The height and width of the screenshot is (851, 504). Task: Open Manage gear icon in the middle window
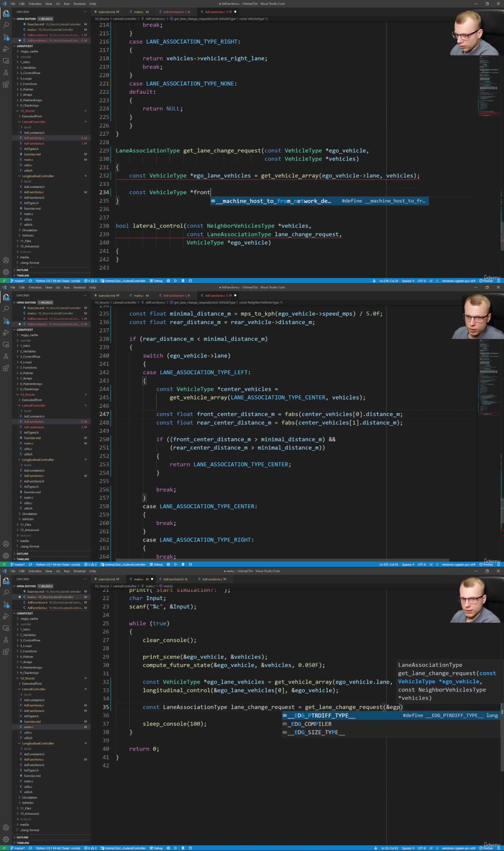tap(6, 556)
